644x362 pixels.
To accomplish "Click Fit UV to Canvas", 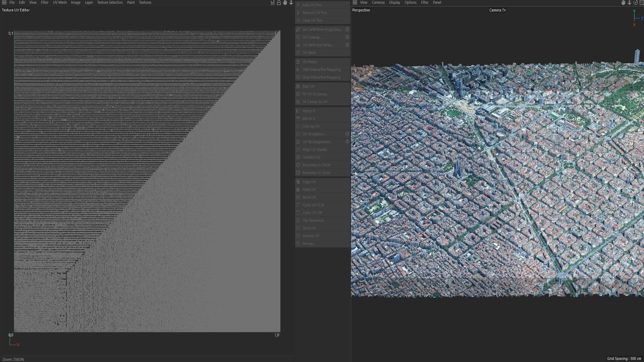I will pos(323,94).
